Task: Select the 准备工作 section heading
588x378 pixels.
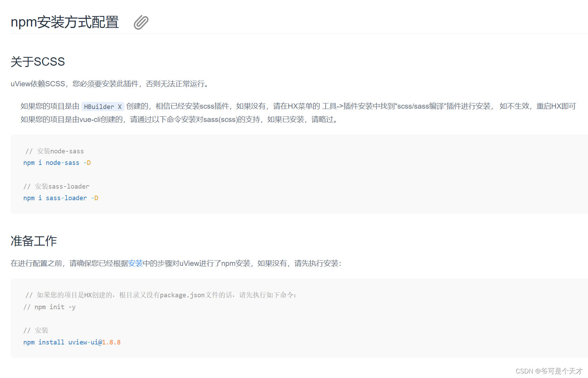Action: 34,241
